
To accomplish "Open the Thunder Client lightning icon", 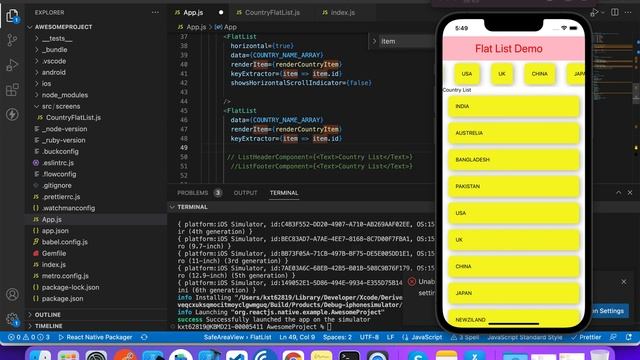I will tap(12, 114).
